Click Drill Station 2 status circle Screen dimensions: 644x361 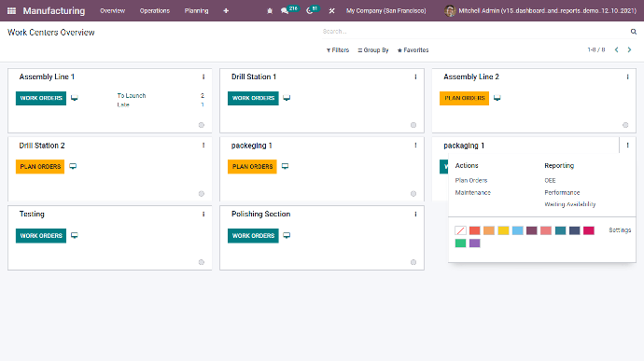[202, 193]
